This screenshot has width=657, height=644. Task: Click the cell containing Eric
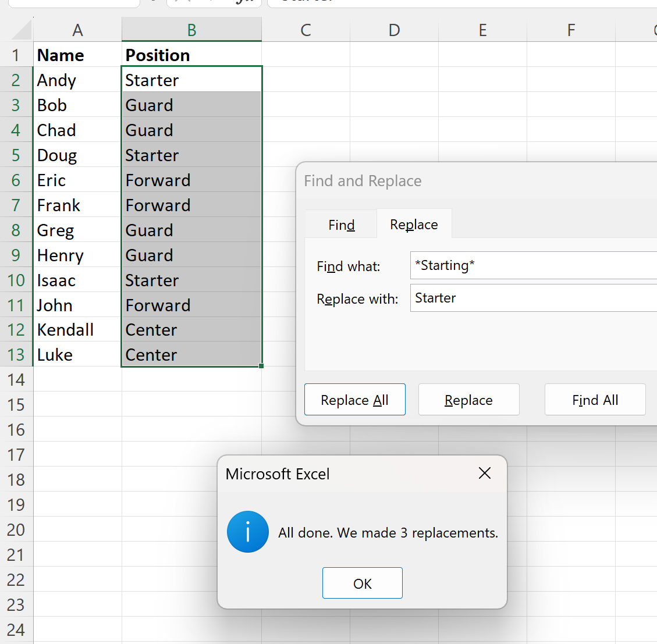(77, 180)
